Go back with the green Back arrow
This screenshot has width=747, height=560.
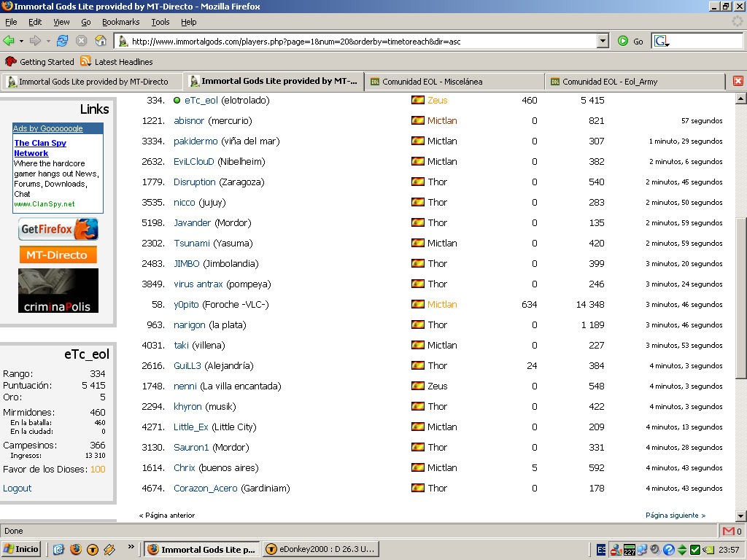pos(9,41)
